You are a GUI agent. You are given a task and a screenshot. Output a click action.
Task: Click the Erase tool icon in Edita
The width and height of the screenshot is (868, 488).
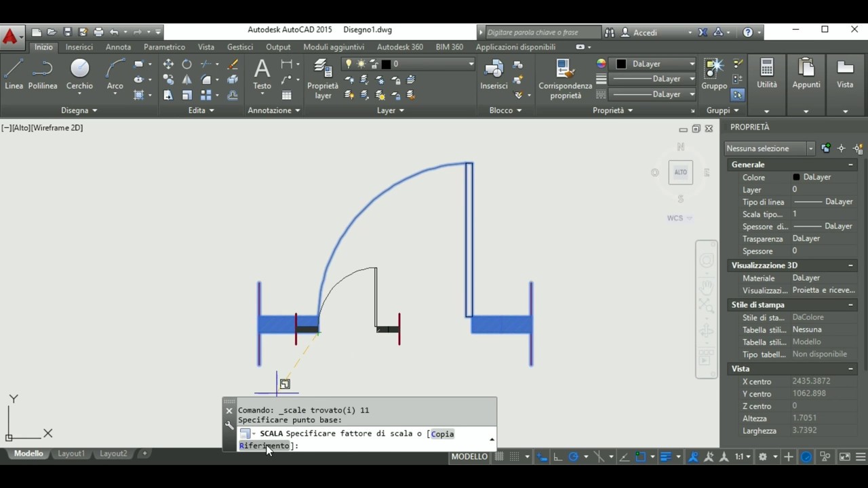pos(233,64)
